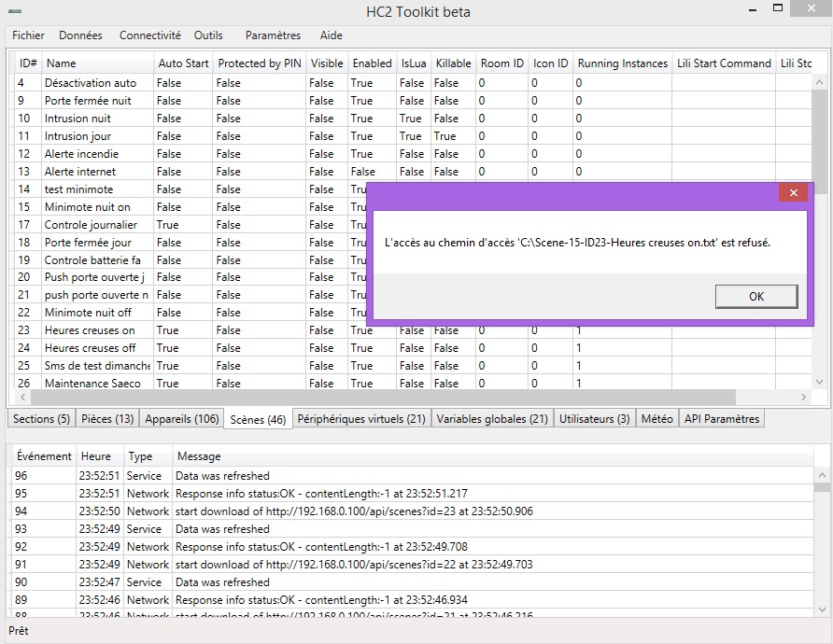Click the Protected by PIN column header
The height and width of the screenshot is (644, 833).
point(260,63)
